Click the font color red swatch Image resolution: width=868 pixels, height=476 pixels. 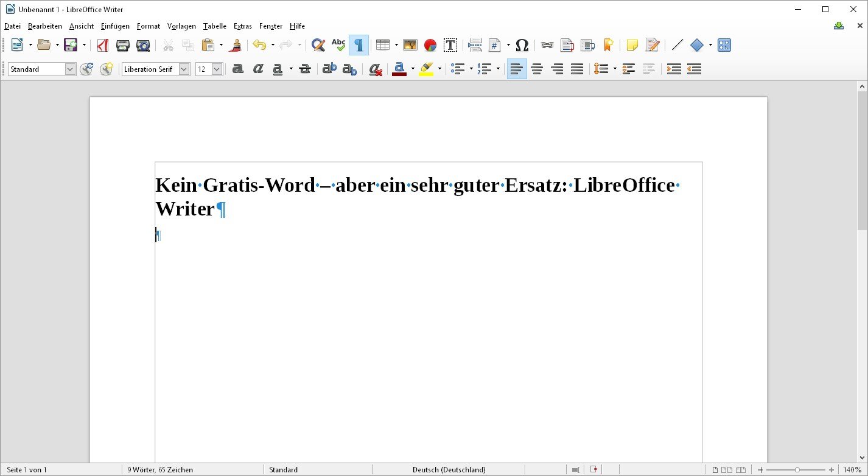(399, 69)
